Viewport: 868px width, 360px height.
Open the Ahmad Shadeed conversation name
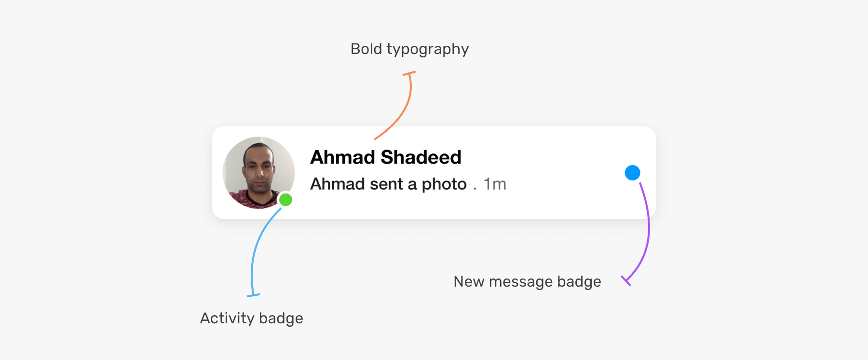tap(386, 157)
